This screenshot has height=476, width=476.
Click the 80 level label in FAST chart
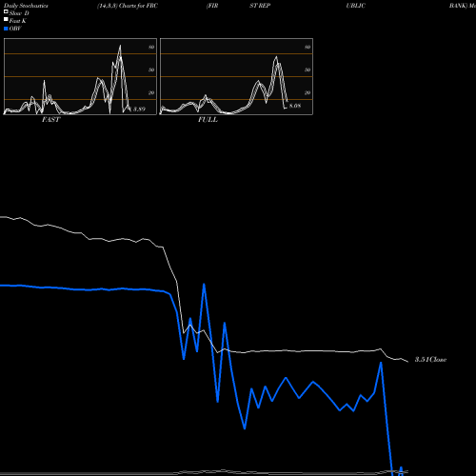point(151,47)
